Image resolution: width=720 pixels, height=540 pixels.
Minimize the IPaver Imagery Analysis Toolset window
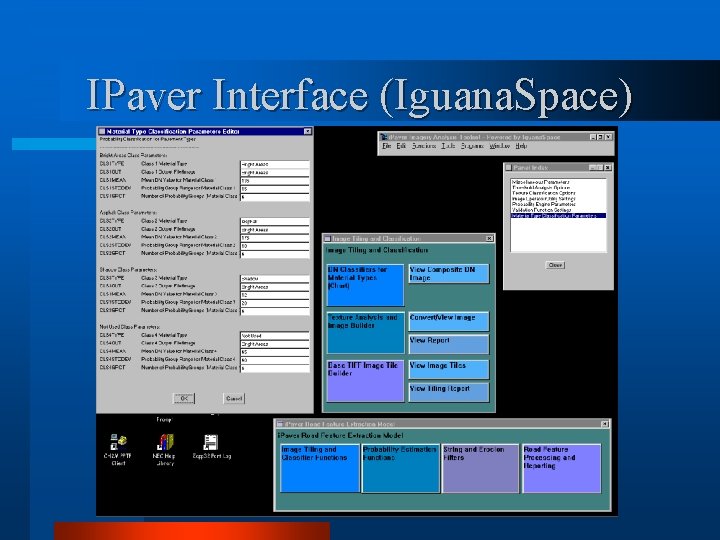pos(593,137)
